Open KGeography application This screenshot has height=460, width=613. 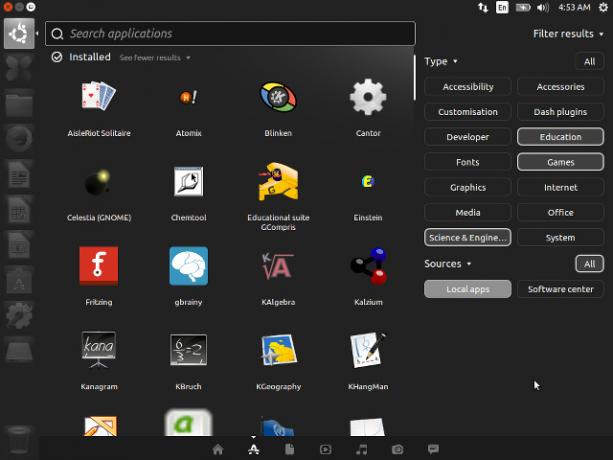pyautogui.click(x=278, y=350)
